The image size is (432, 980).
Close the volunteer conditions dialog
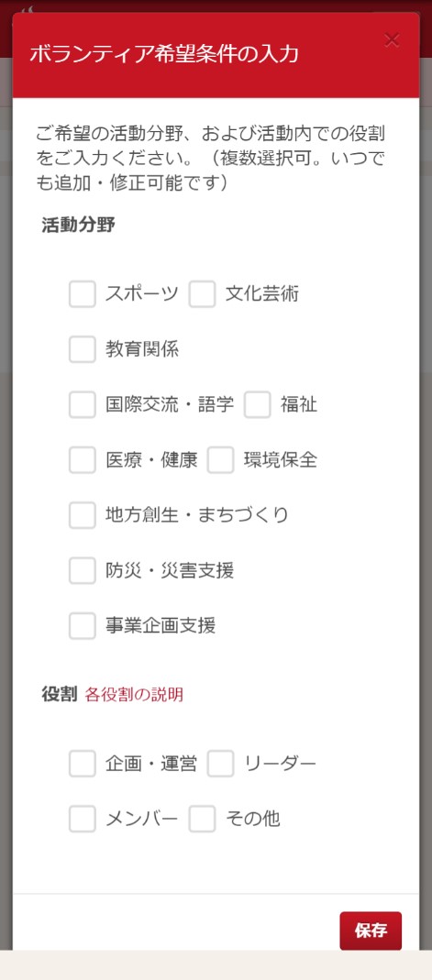(392, 40)
